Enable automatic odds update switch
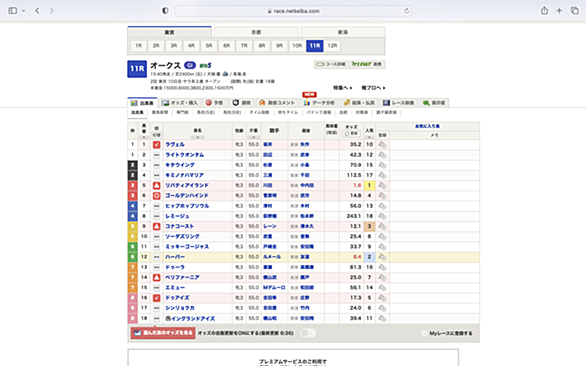The height and width of the screenshot is (366, 586). tap(308, 333)
